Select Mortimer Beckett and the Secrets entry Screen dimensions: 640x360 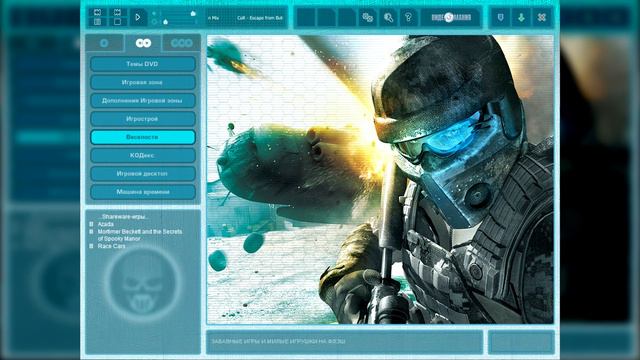point(140,235)
